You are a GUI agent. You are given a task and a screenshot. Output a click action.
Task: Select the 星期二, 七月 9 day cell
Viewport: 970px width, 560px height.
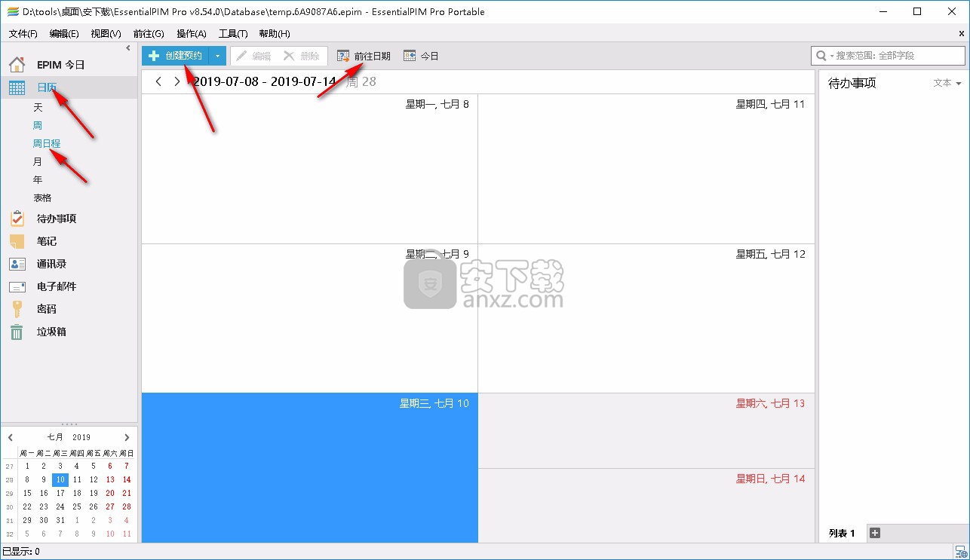pos(309,318)
